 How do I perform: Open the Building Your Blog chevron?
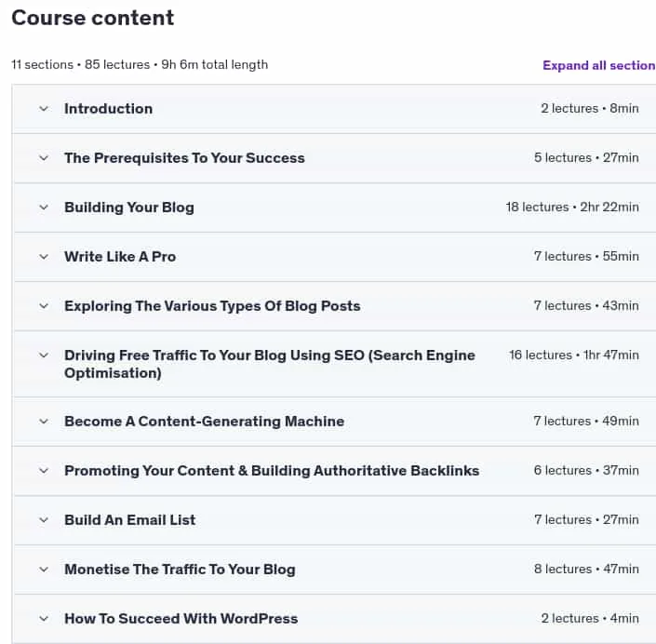click(x=44, y=208)
